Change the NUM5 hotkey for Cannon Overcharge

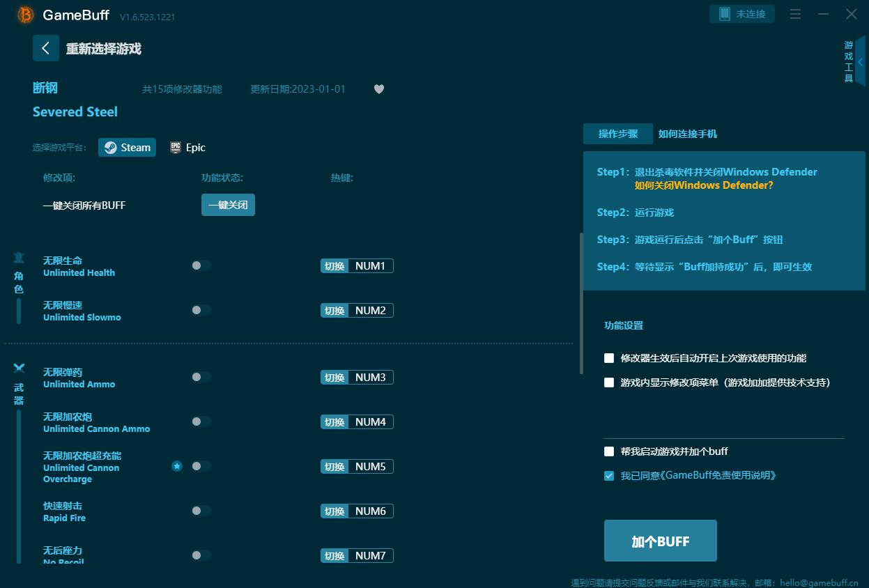coord(370,466)
